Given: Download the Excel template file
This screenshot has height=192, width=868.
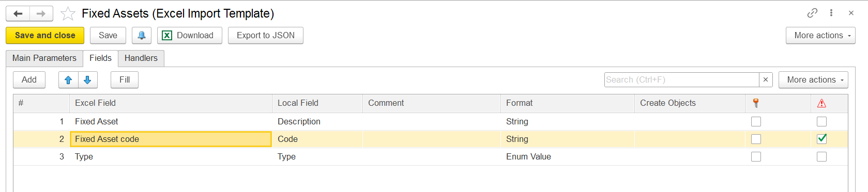Looking at the screenshot, I should pyautogui.click(x=190, y=36).
